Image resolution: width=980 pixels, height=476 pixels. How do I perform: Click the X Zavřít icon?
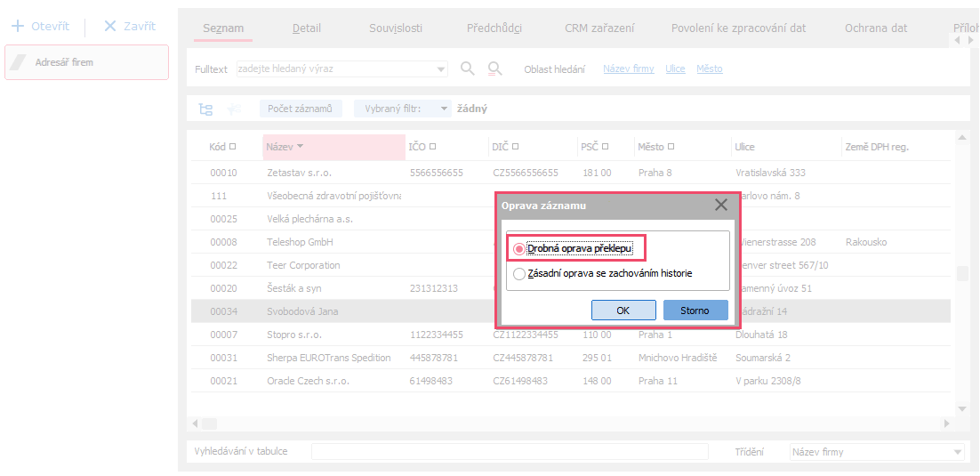[110, 26]
